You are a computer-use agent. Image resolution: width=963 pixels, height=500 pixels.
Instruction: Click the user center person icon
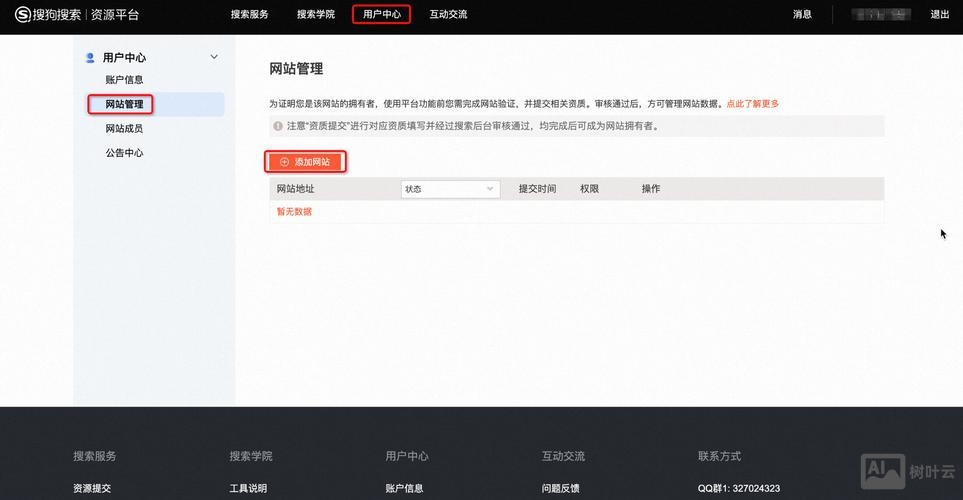point(90,58)
